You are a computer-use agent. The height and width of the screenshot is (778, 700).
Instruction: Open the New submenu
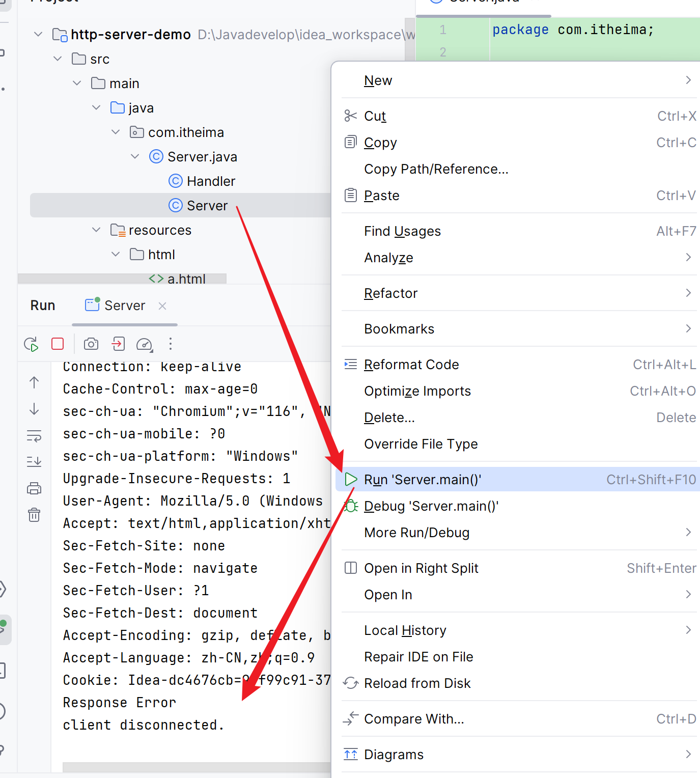[518, 80]
